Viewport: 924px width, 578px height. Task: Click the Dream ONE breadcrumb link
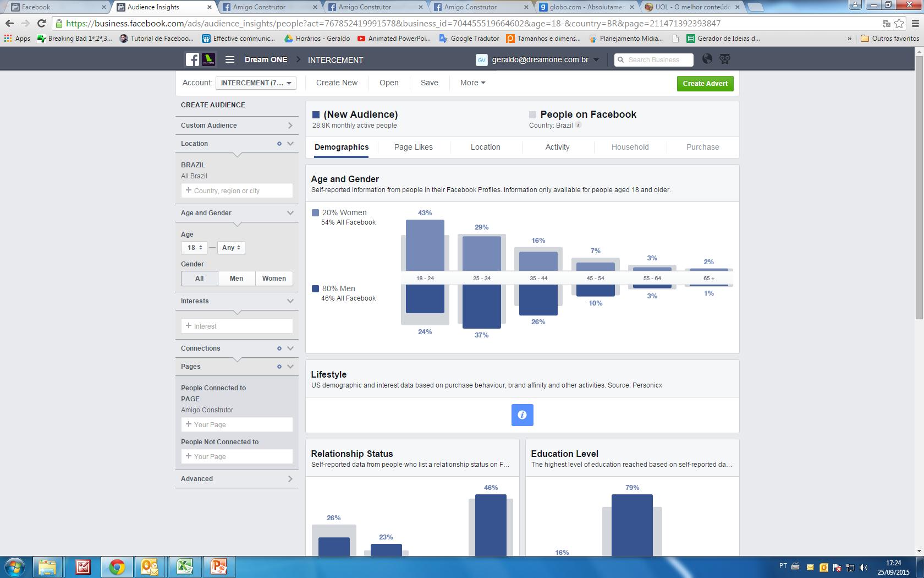coord(266,59)
